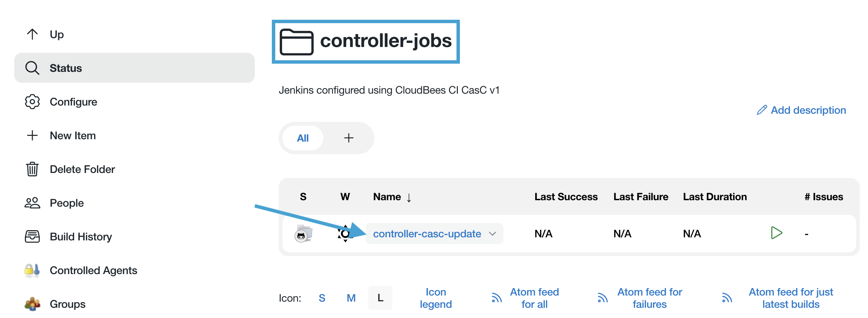Expand the controller-casc-update job dropdown
868x318 pixels.
[493, 234]
